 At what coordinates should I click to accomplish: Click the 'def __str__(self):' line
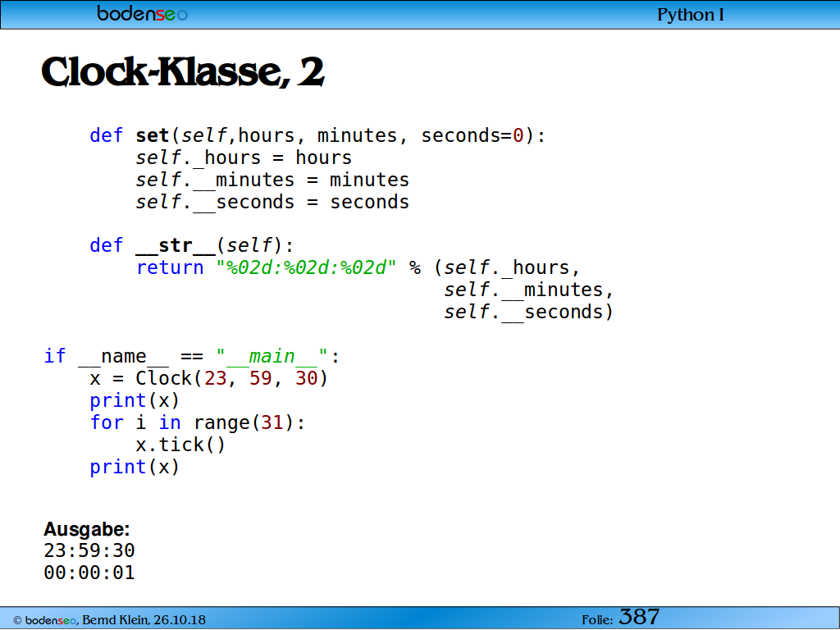[192, 245]
